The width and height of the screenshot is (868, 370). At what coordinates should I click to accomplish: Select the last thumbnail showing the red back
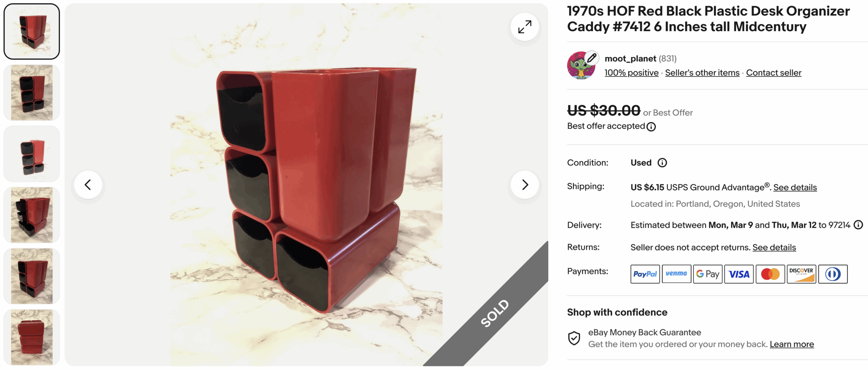pos(32,337)
